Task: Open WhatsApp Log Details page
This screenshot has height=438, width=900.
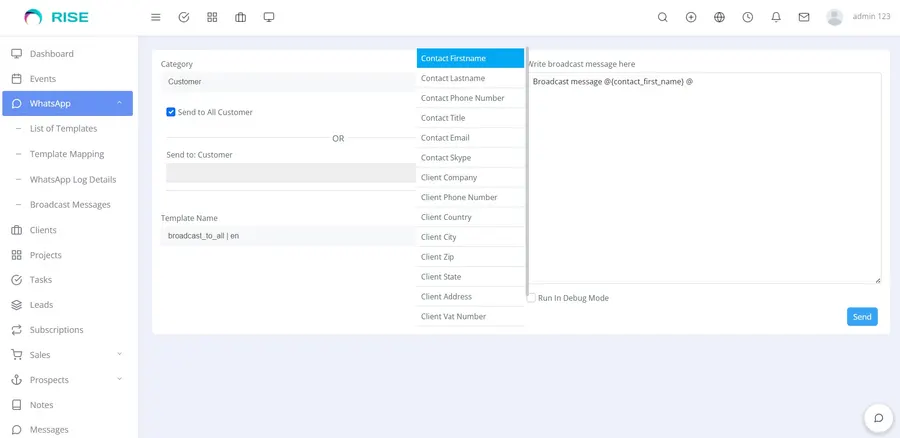Action: click(x=73, y=179)
